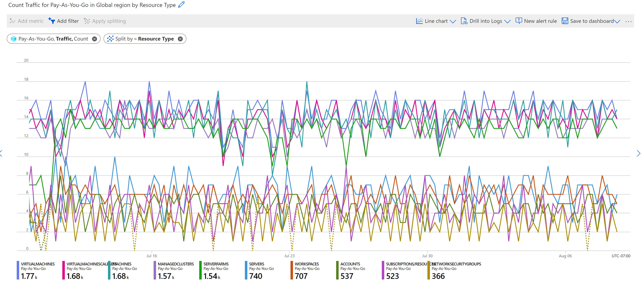Click the Add metric icon
The image size is (644, 297).
click(x=12, y=21)
